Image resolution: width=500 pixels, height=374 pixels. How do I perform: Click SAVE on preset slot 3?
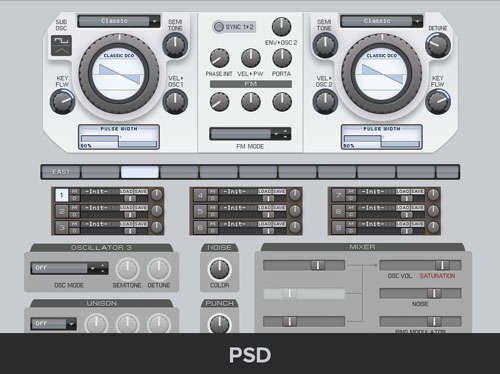[141, 224]
